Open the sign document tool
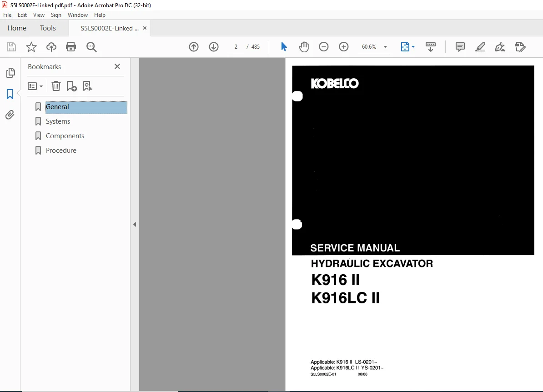This screenshot has height=392, width=543. 500,47
